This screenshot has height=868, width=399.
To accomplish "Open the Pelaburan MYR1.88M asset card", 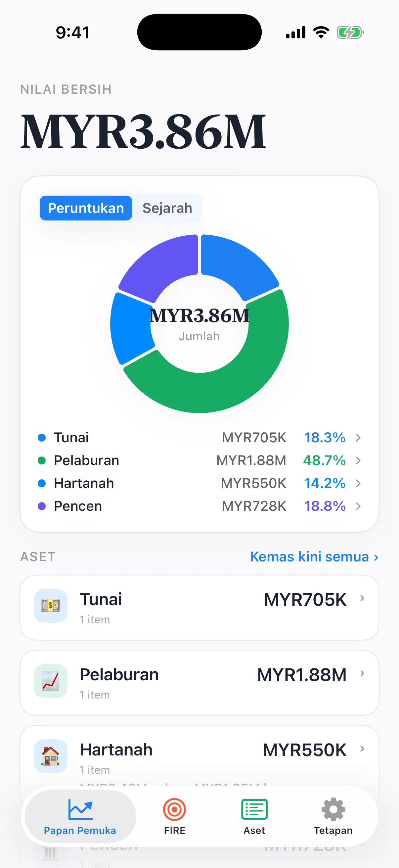I will click(x=199, y=683).
